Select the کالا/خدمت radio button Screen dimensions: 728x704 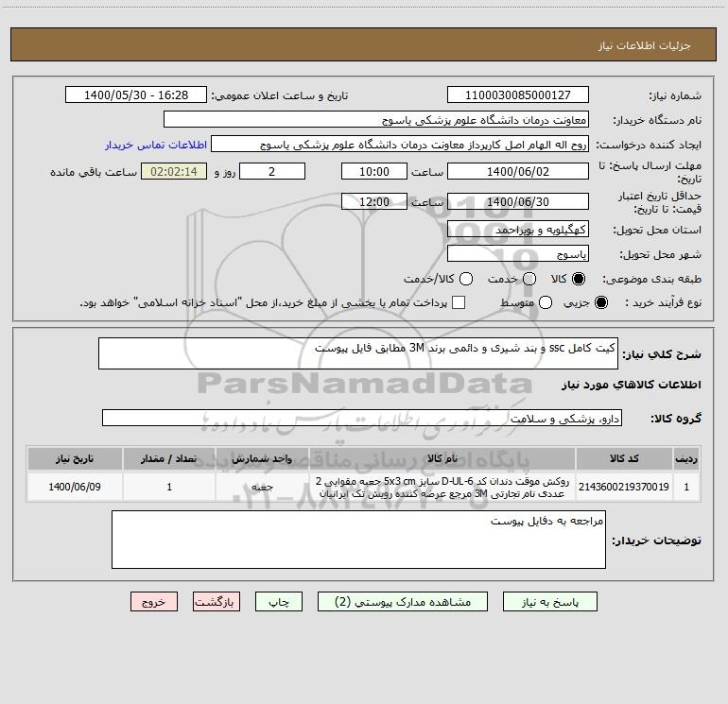pyautogui.click(x=466, y=279)
